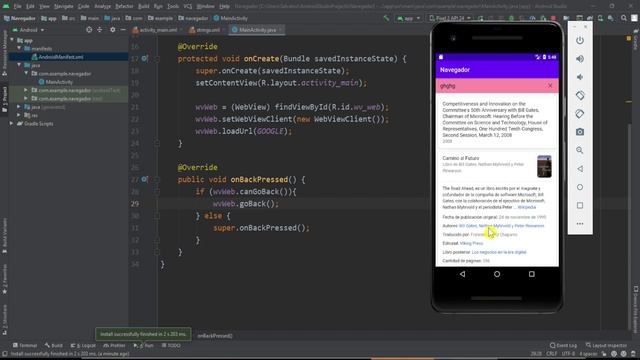Click the Collapse All icon in project panel
The width and height of the screenshot is (640, 360).
[x=100, y=30]
